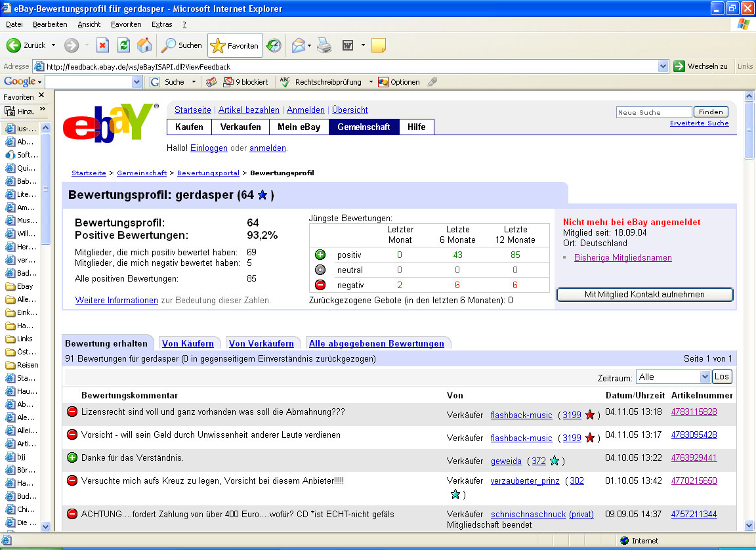This screenshot has height=550, width=756.
Task: Select the Verkaufen tab
Action: point(241,127)
